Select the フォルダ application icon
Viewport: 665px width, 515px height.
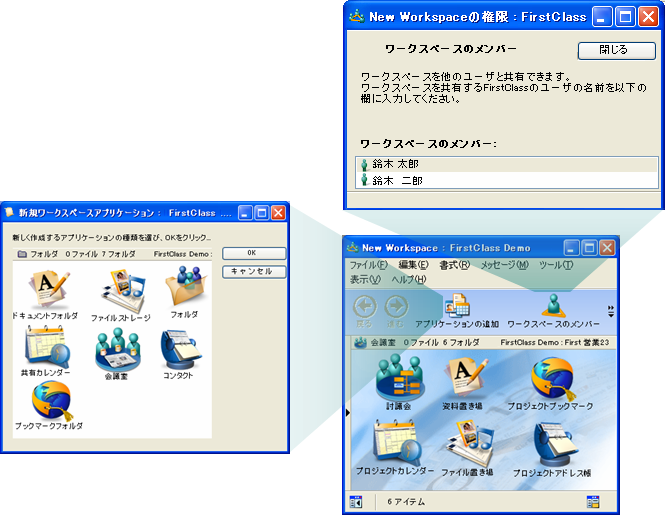point(186,286)
